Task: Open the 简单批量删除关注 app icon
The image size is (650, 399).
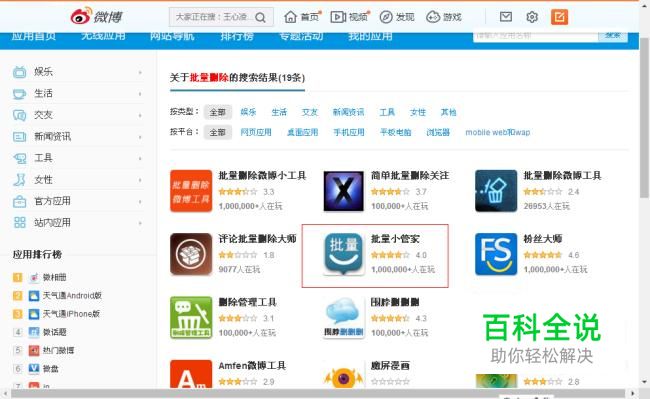Action: (344, 191)
